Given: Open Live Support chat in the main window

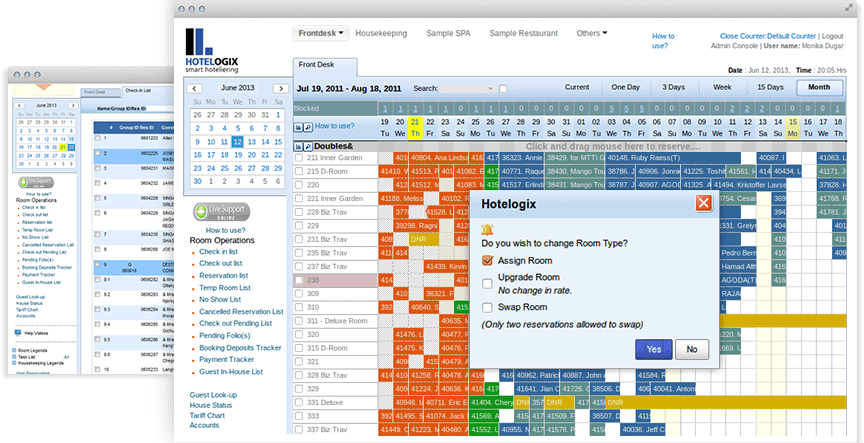Looking at the screenshot, I should pos(222,212).
